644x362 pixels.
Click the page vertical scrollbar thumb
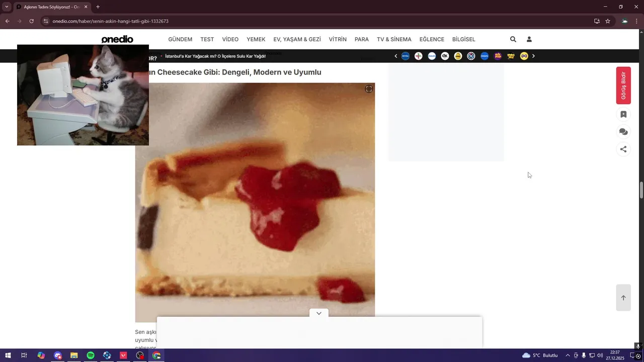coord(641,190)
